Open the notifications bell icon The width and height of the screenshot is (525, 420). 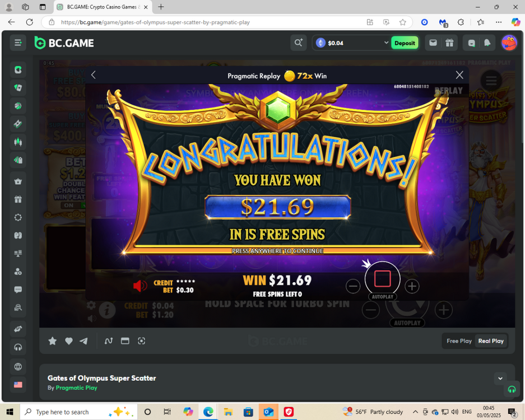coord(487,43)
